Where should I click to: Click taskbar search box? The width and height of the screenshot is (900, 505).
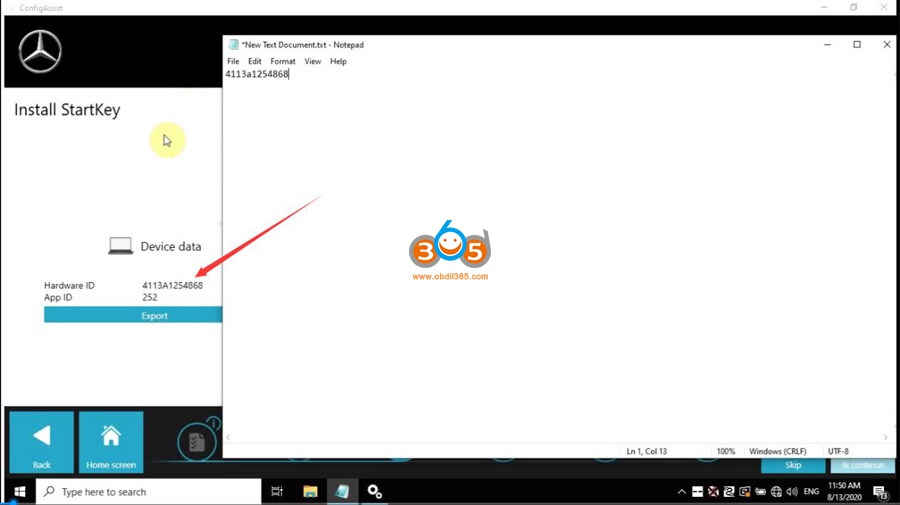point(149,492)
